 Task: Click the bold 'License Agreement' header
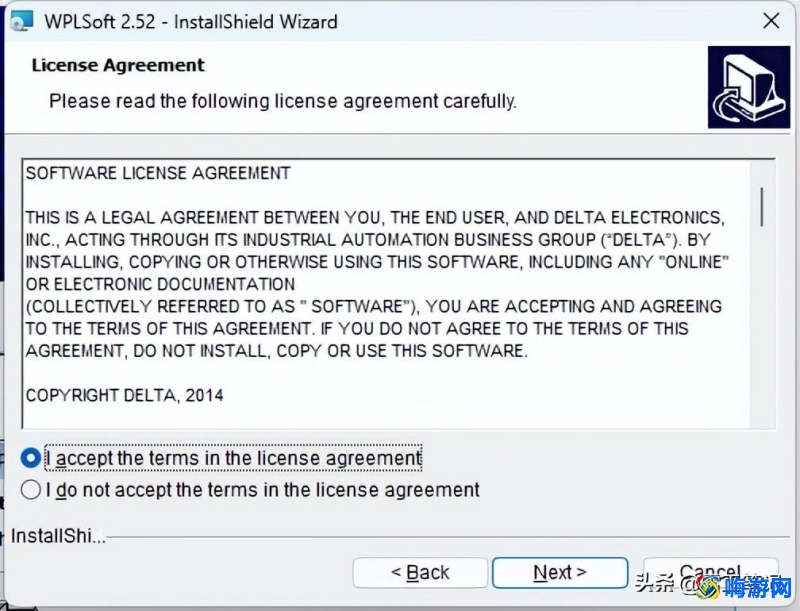[118, 65]
